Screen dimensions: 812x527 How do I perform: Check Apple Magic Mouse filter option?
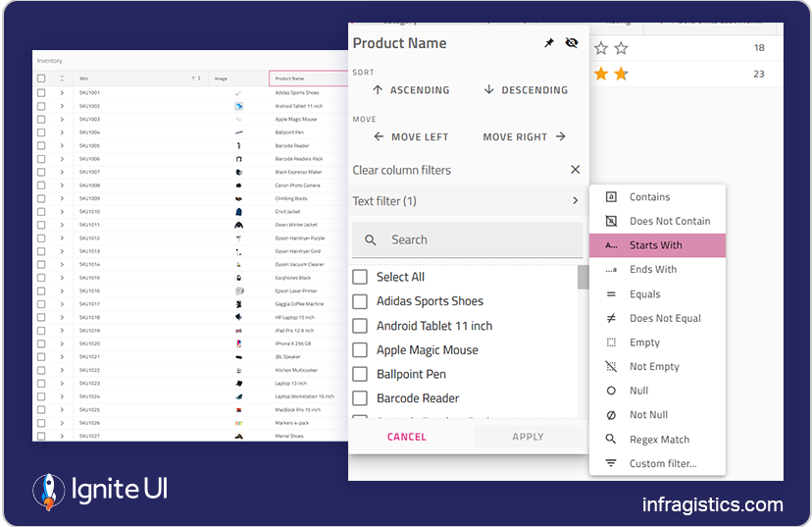pos(360,349)
